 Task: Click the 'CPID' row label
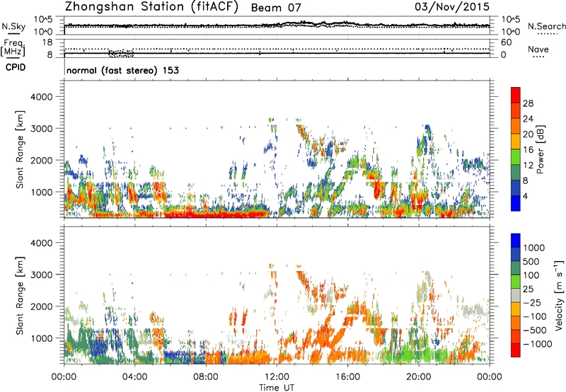pos(16,67)
